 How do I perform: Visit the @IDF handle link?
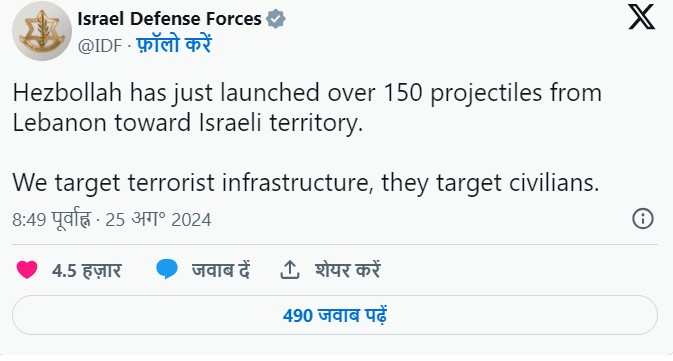[100, 46]
